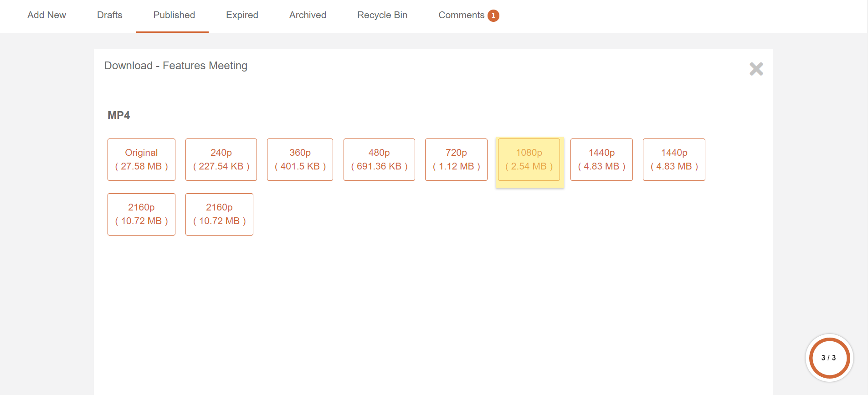This screenshot has width=868, height=395.
Task: Choose the 360p 401.5 KB download
Action: (x=300, y=159)
